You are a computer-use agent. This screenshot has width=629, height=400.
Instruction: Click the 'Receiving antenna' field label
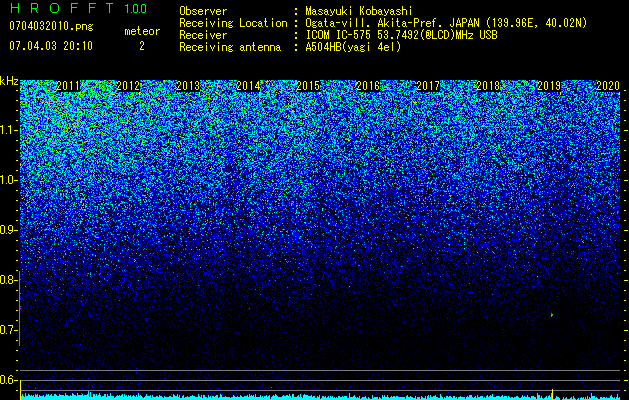230,47
